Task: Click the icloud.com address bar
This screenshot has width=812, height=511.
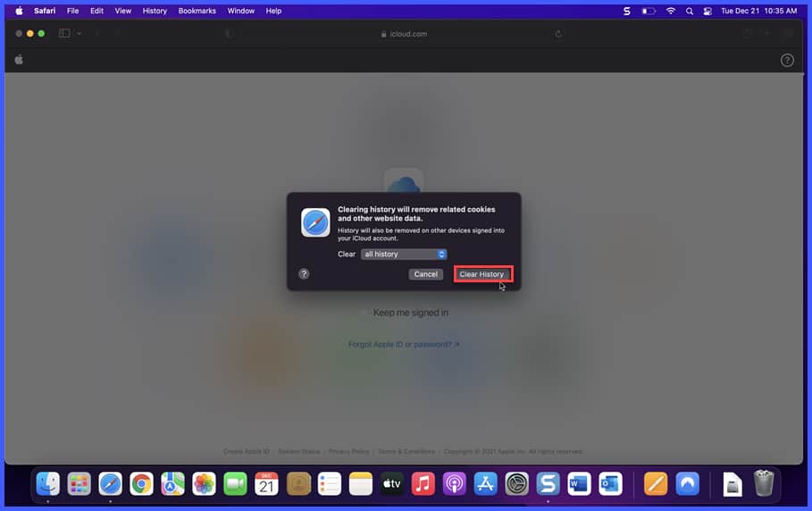Action: pyautogui.click(x=404, y=34)
